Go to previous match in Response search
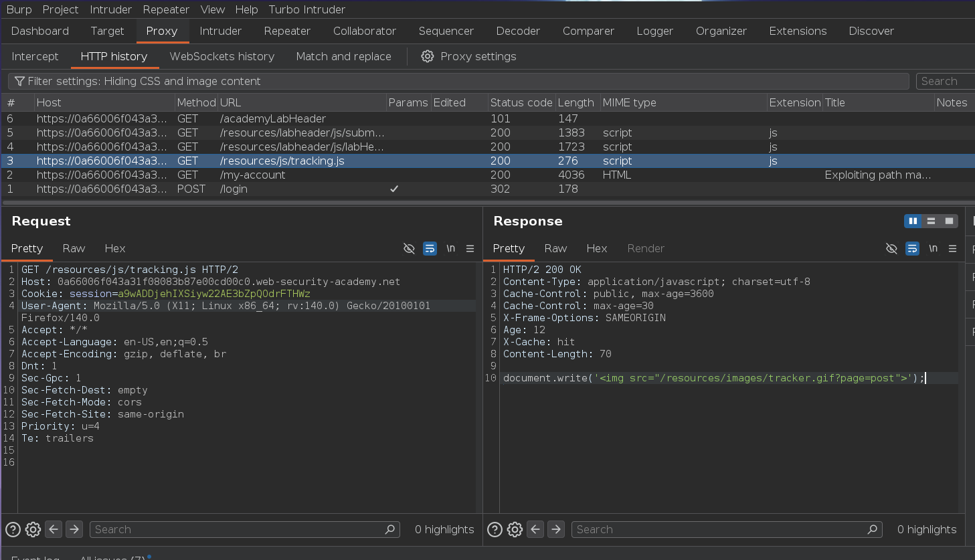Viewport: 975px width, 560px height. coord(535,529)
